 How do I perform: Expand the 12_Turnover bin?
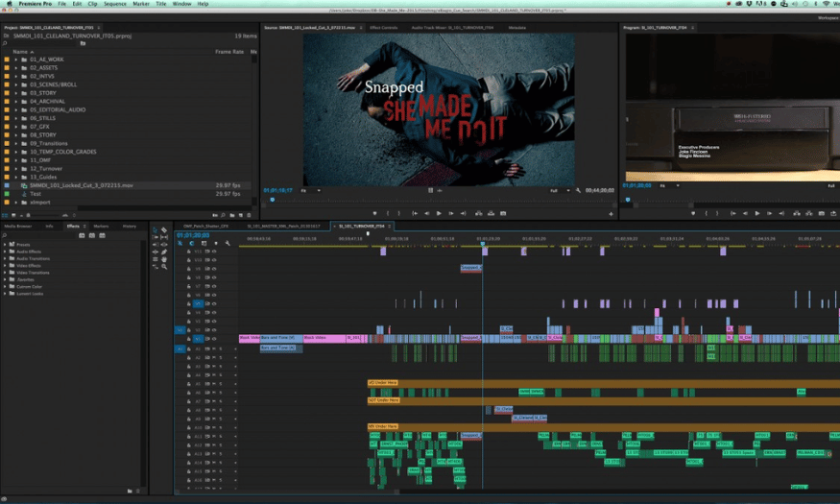[x=15, y=168]
